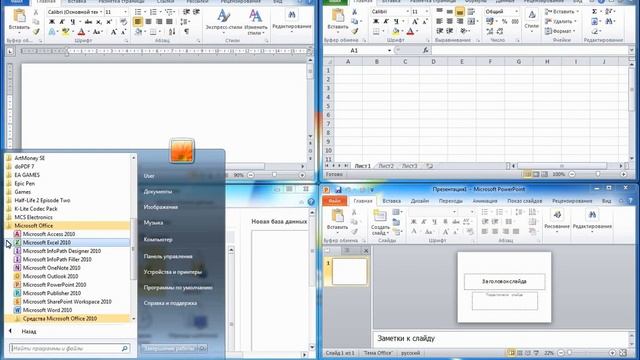Launch Microsoft Word 2010 from Start menu
This screenshot has height=360, width=640.
click(47, 310)
